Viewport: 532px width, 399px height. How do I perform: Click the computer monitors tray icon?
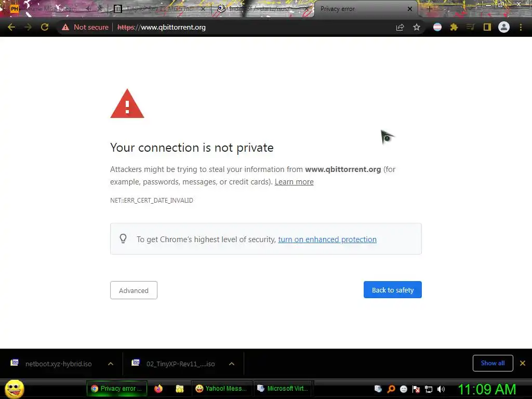[378, 389]
